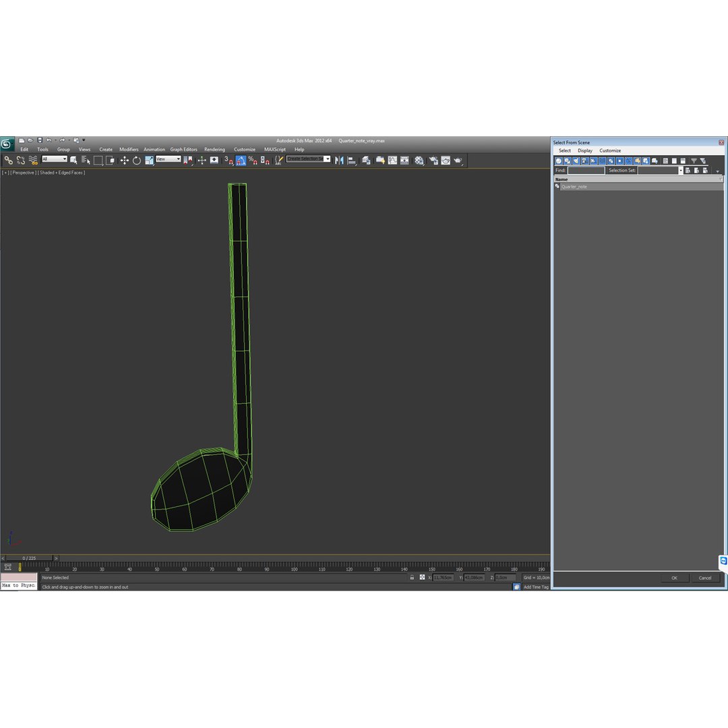Toggle the Selection Lock icon

(x=412, y=578)
